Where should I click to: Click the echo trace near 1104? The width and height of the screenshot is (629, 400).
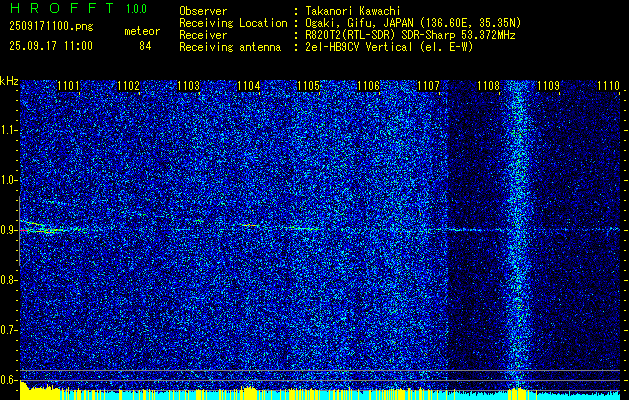(x=250, y=225)
